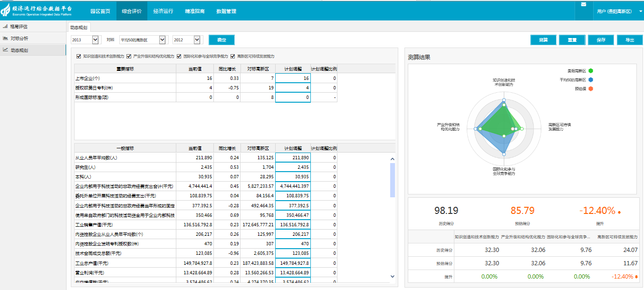Edit the 计划调整 field for 从业人员年平均数(人)
Screen dimensions: 644x290
point(293,158)
